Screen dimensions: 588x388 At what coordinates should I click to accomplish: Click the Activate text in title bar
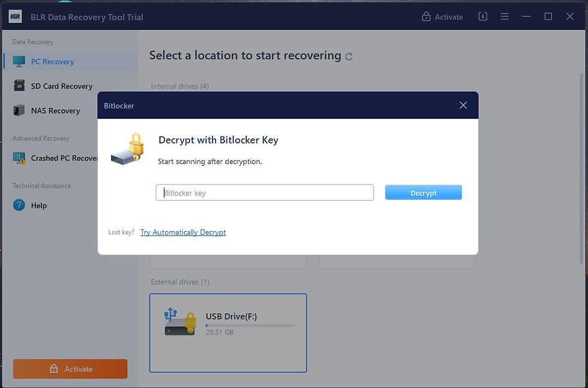click(449, 17)
